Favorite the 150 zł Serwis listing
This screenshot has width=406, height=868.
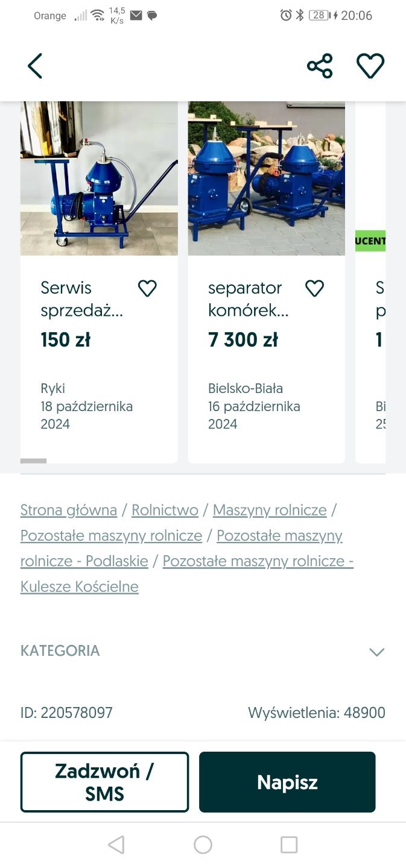tap(147, 289)
